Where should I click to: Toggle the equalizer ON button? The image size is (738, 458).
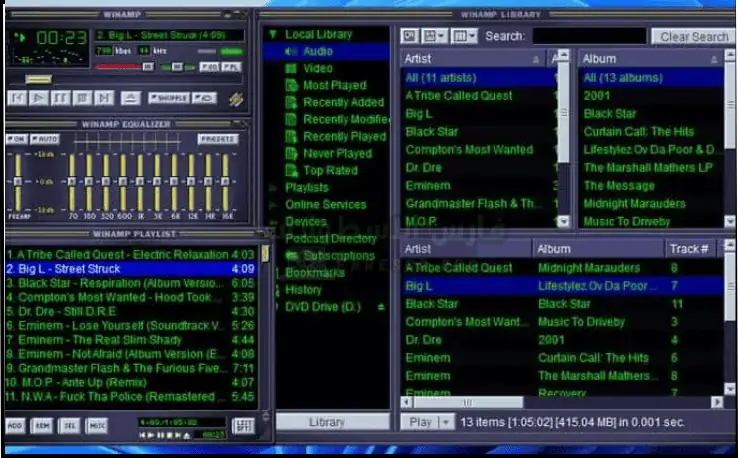tap(16, 139)
